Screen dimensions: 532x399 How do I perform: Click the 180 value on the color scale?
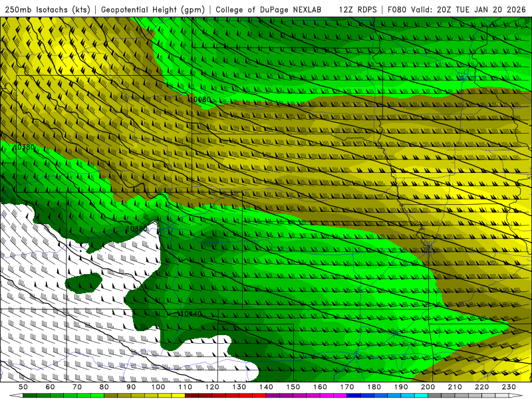374,387
